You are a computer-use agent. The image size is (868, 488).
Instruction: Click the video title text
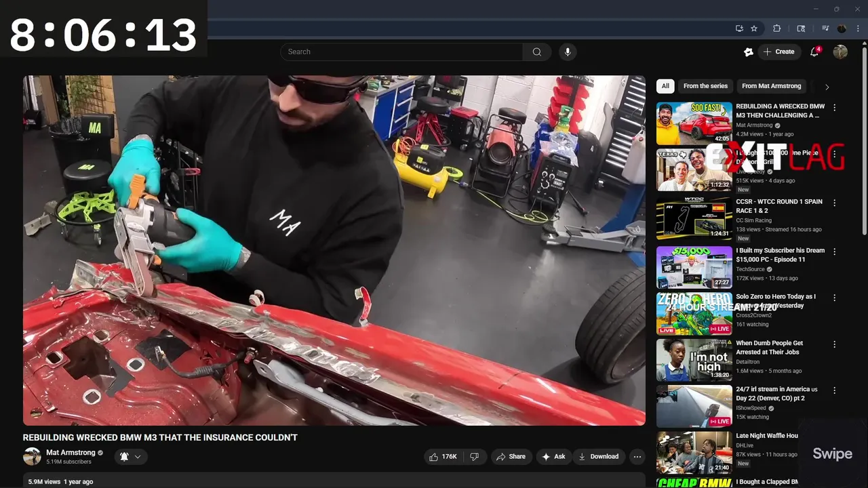160,438
